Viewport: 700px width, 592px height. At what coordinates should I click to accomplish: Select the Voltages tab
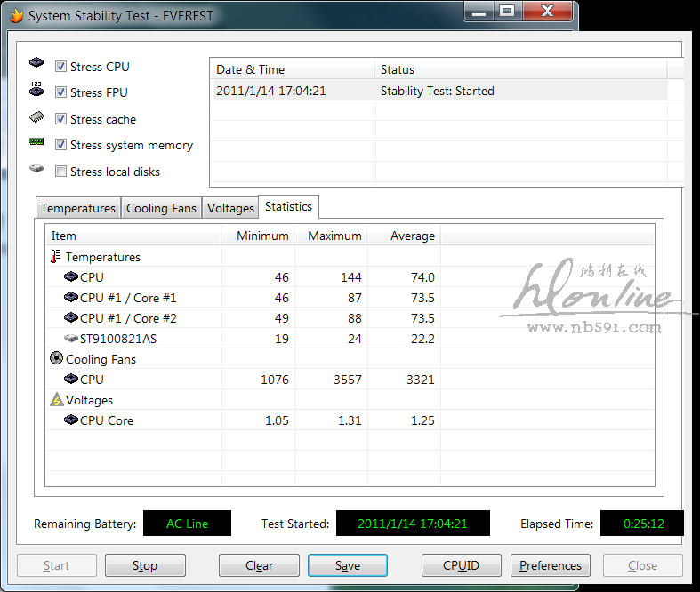coord(230,208)
